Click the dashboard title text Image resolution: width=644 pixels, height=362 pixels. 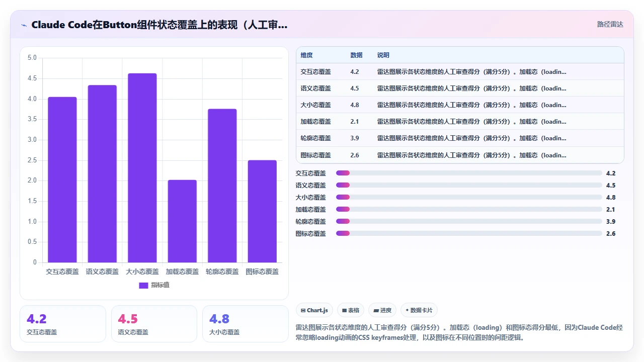pos(159,25)
